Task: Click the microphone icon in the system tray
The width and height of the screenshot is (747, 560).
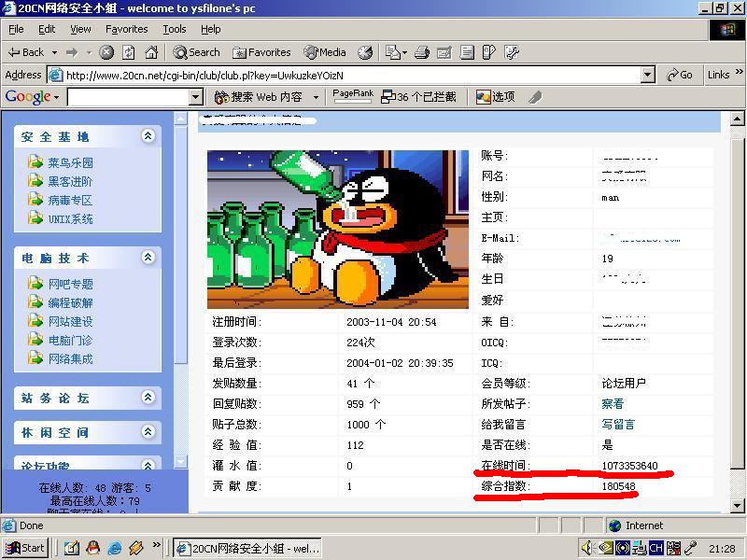Action: coord(690,548)
